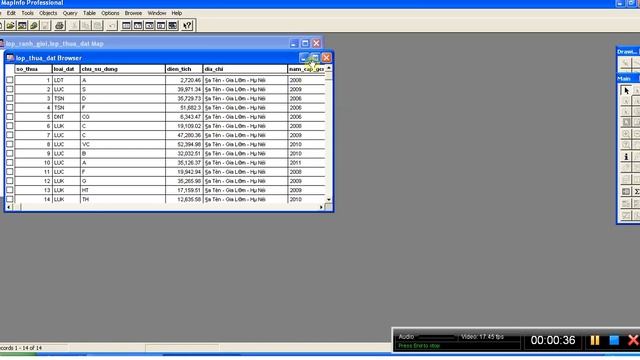The width and height of the screenshot is (640, 360).
Task: Open a New Layout window from toolbar
Action: (161, 26)
